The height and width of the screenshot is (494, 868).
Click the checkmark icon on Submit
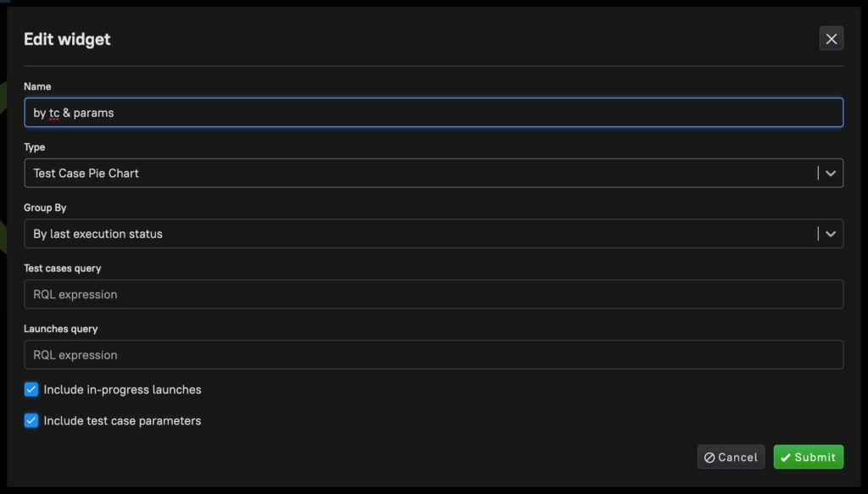786,458
